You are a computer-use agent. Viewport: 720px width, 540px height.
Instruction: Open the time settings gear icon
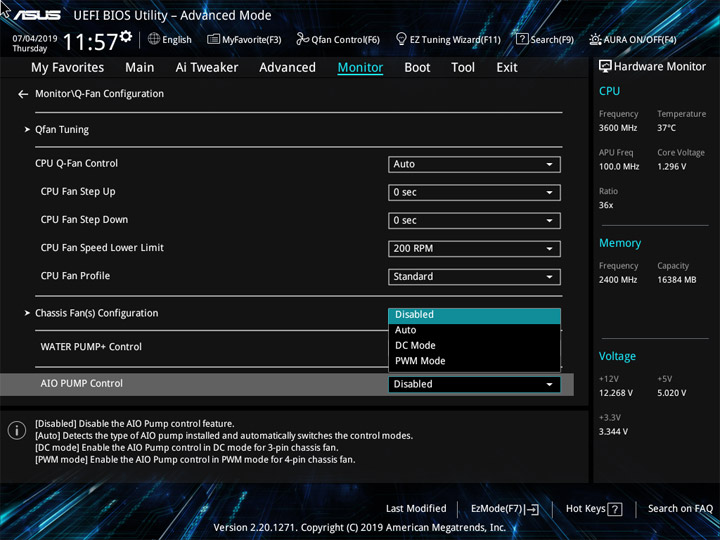click(x=126, y=36)
